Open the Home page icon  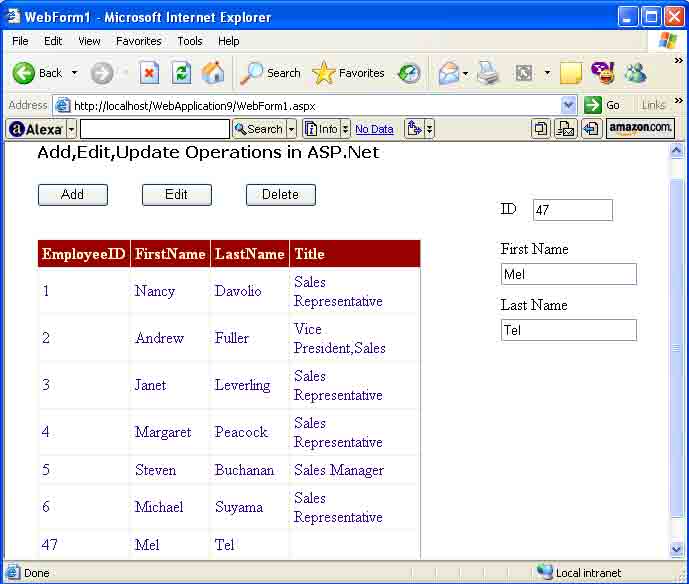point(213,73)
